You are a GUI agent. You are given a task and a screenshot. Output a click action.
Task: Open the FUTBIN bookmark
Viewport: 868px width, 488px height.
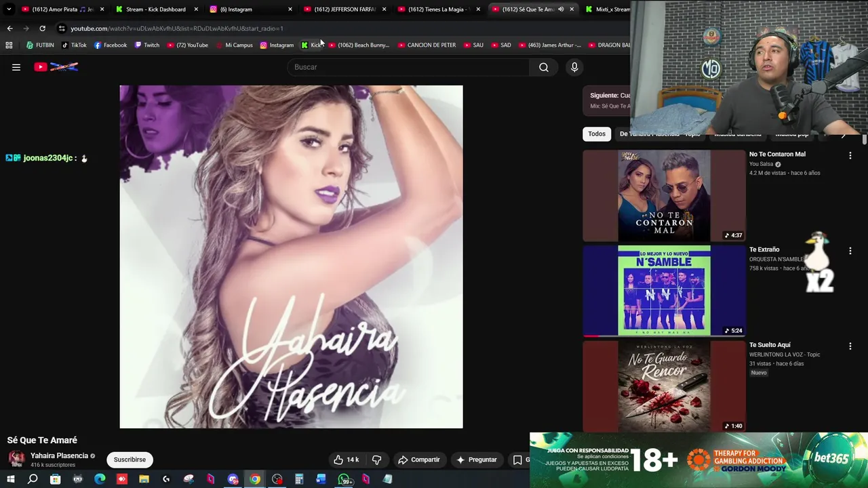pos(40,45)
